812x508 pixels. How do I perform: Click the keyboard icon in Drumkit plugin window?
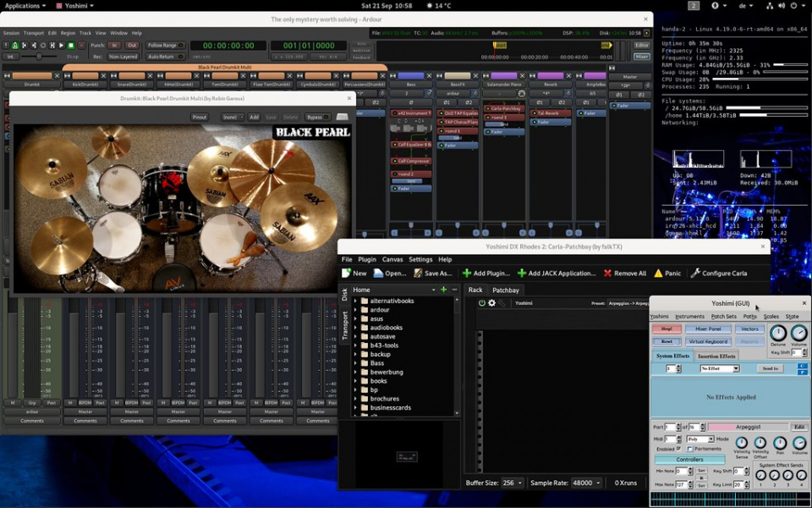tap(343, 117)
